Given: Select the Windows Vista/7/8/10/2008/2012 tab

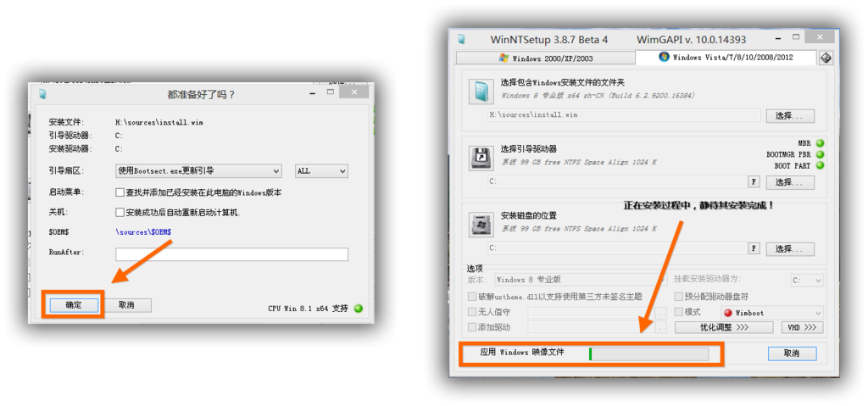Looking at the screenshot, I should (x=726, y=58).
